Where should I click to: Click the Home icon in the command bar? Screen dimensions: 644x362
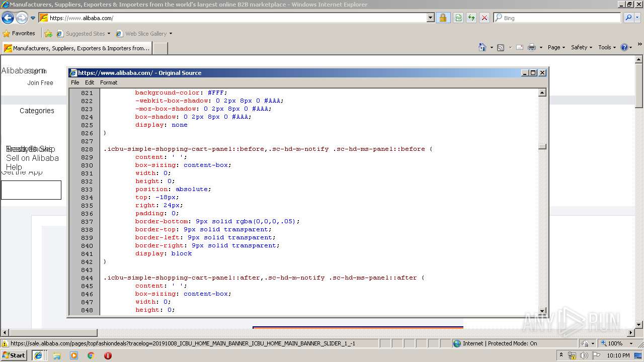pyautogui.click(x=482, y=47)
